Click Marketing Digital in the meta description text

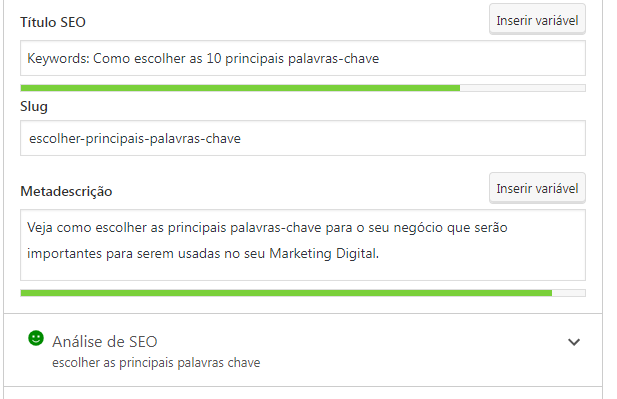point(324,253)
